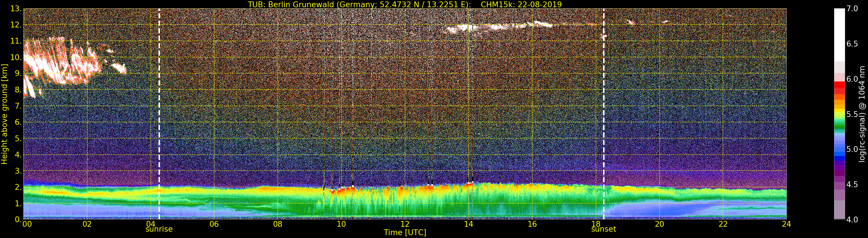Click the "4.5" colorbar tick label

coord(852,185)
